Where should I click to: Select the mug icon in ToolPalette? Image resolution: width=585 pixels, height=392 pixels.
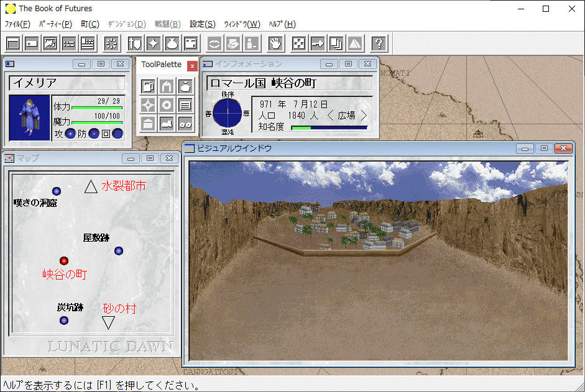(x=148, y=86)
